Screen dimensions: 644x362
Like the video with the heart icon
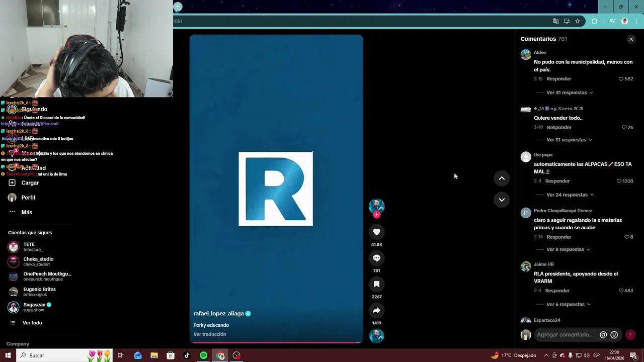[x=376, y=232]
